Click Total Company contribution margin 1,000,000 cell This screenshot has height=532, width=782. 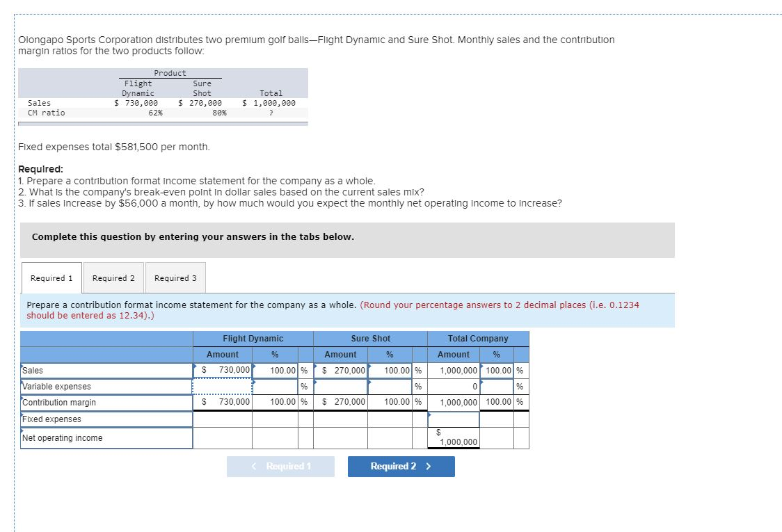coord(454,403)
